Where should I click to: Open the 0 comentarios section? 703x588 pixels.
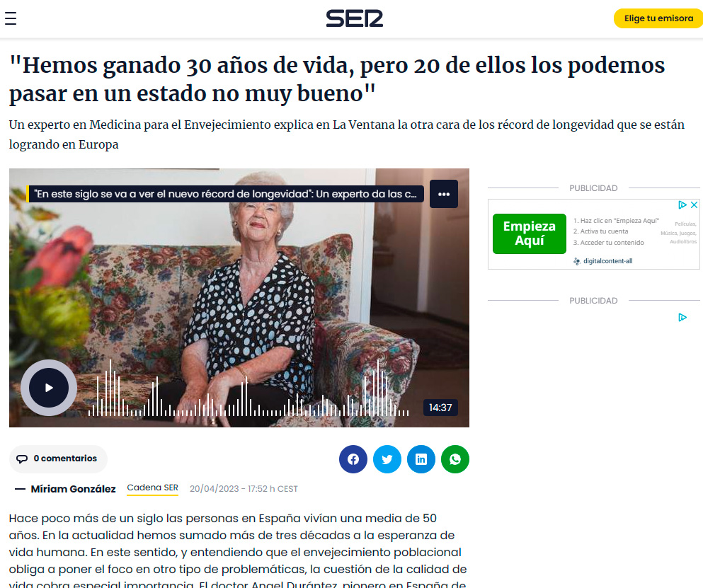(x=58, y=459)
